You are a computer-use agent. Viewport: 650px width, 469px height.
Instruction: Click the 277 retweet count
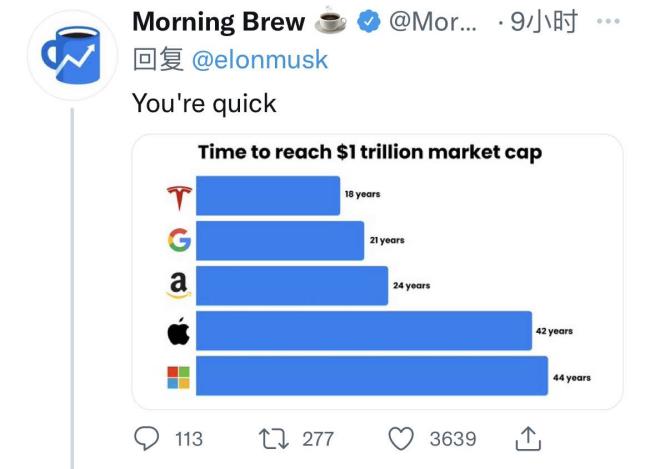[x=318, y=439]
